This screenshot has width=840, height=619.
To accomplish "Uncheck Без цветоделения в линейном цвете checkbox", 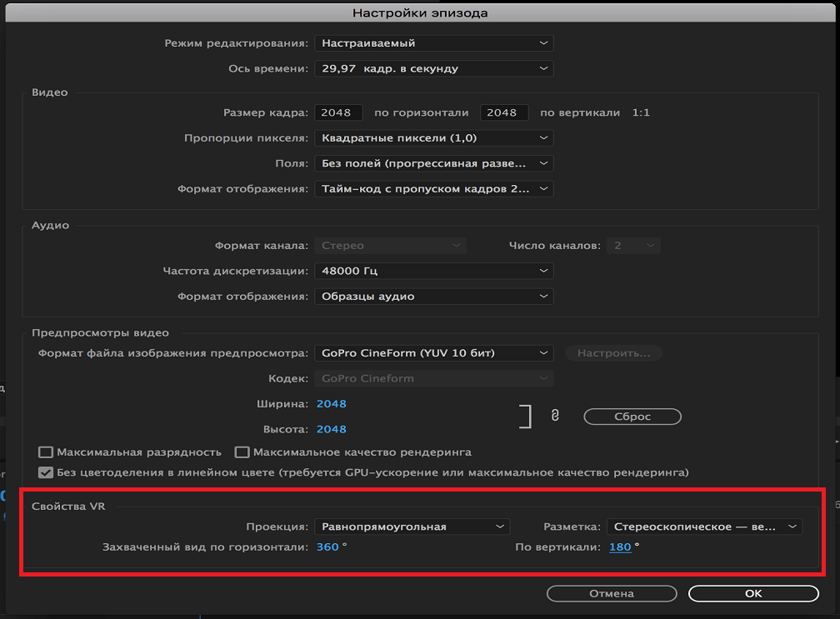I will pos(46,473).
